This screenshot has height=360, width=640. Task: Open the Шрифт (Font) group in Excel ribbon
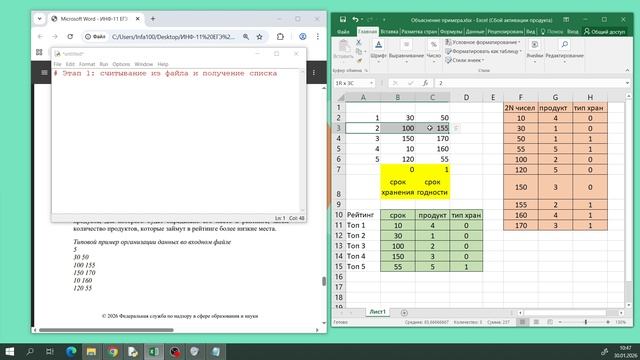click(x=378, y=51)
